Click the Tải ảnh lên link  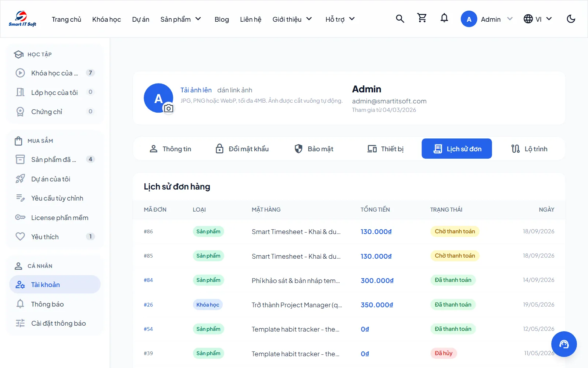point(196,90)
